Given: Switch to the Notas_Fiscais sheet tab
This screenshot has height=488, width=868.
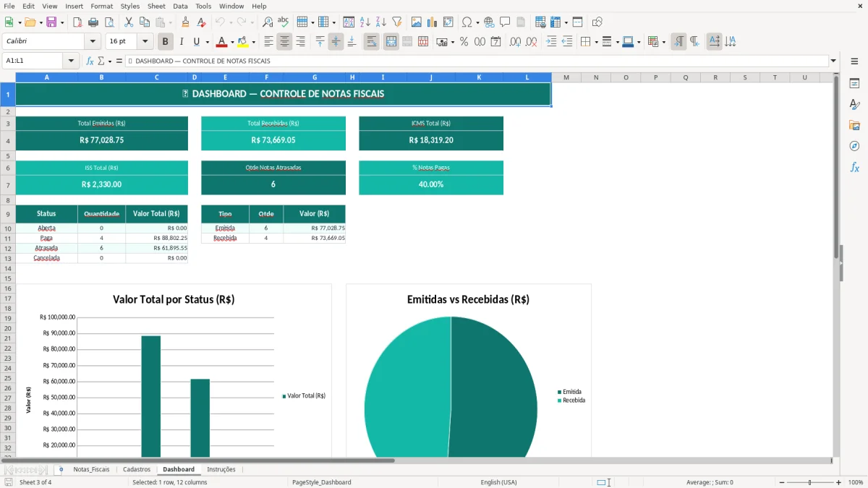Looking at the screenshot, I should tap(90, 469).
